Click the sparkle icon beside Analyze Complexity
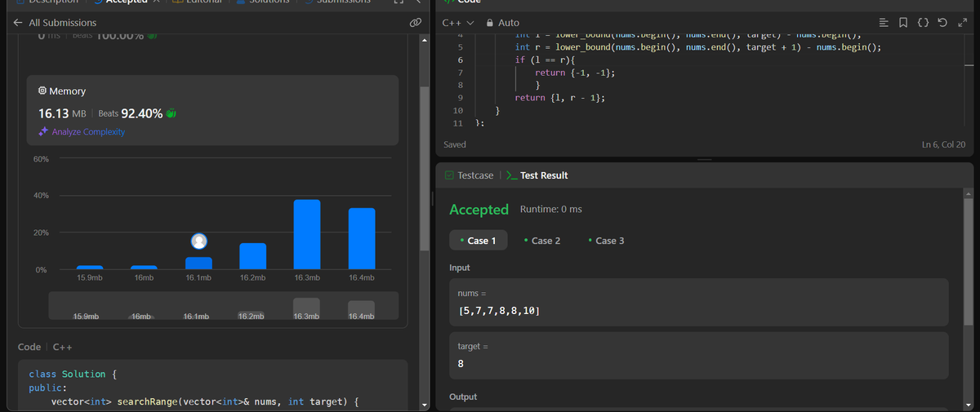The image size is (980, 412). 44,132
